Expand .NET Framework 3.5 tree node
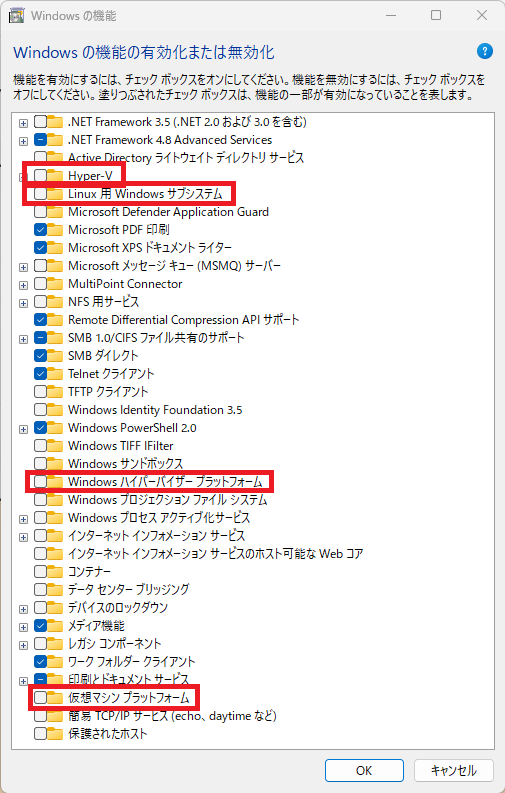Viewport: 505px width, 793px height. coord(23,123)
